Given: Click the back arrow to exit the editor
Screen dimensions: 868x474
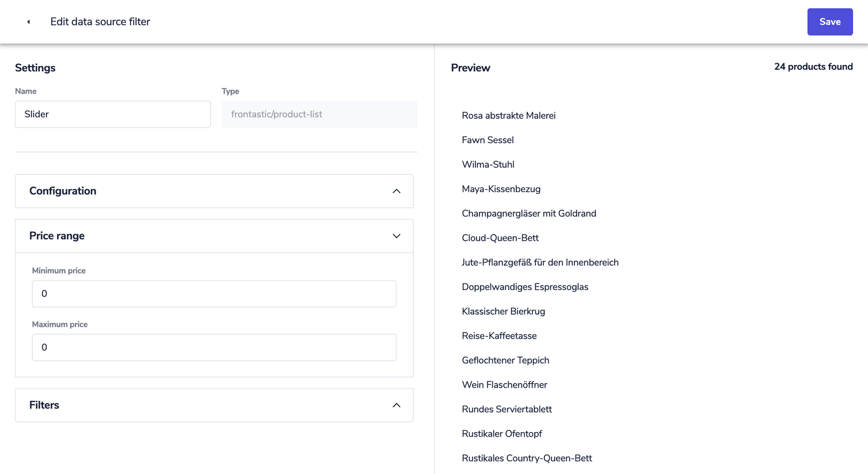Looking at the screenshot, I should coord(28,21).
